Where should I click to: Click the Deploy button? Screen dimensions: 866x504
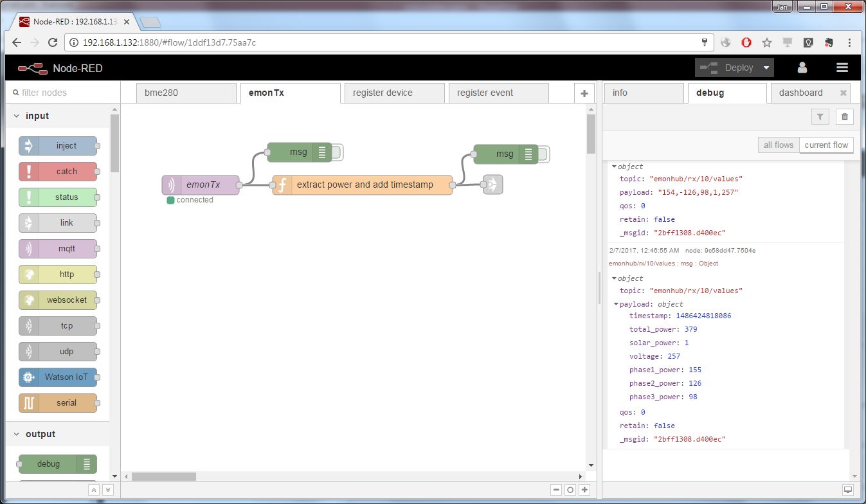click(727, 67)
